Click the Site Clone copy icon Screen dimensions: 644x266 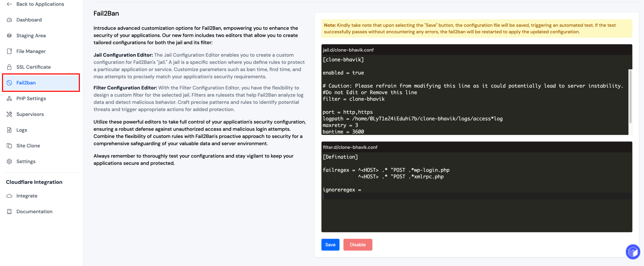click(x=9, y=146)
